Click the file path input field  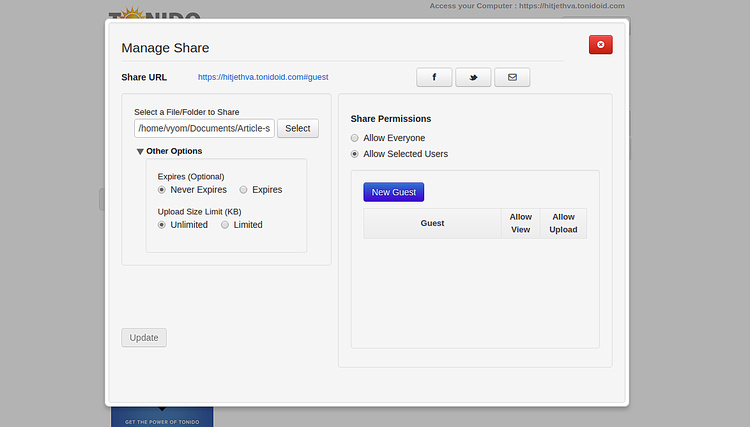tap(204, 128)
